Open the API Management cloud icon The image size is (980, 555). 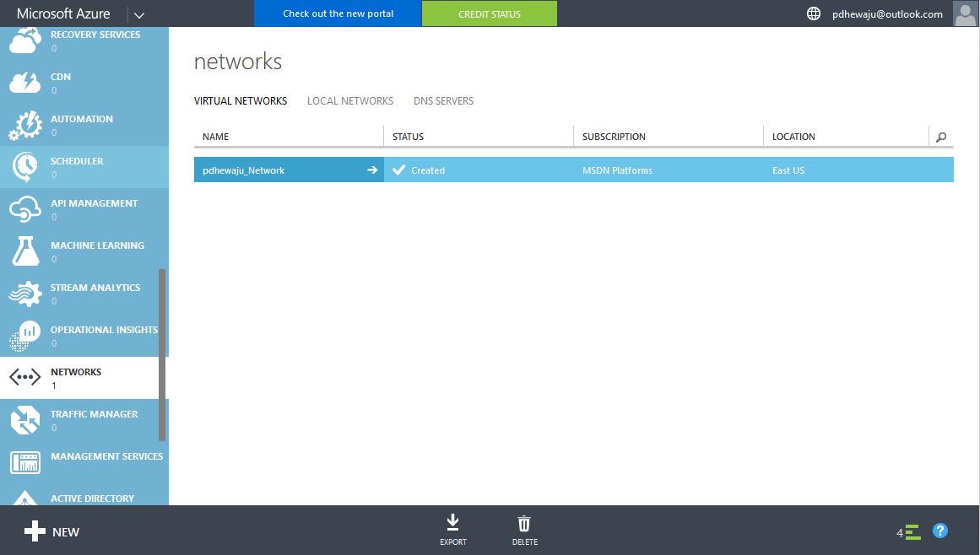pyautogui.click(x=25, y=209)
